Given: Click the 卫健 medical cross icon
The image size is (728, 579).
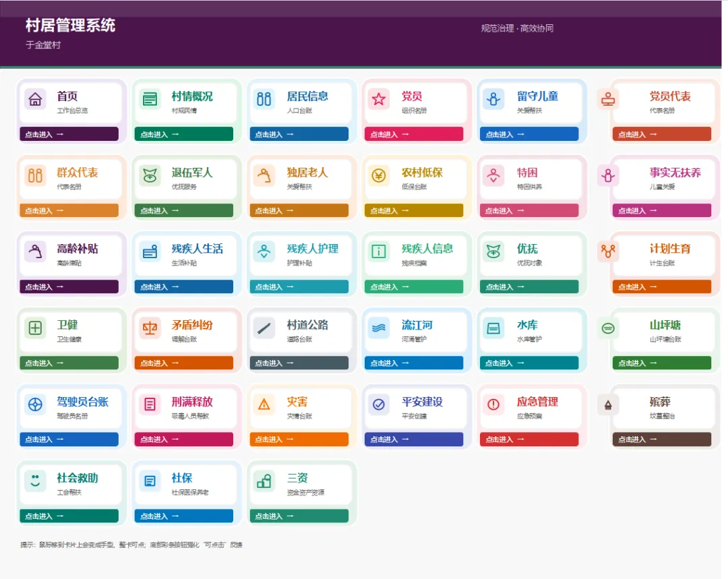Looking at the screenshot, I should (35, 328).
